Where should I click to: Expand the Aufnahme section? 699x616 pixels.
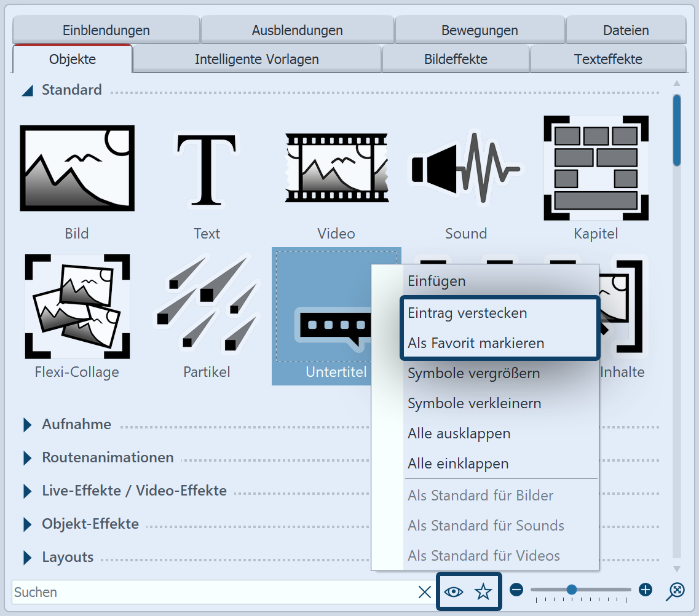click(x=76, y=424)
